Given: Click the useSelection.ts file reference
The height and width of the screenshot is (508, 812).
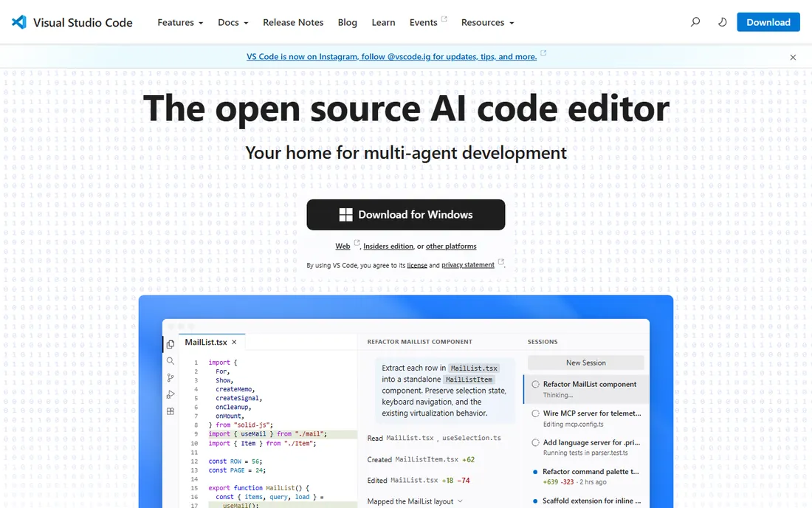Looking at the screenshot, I should click(471, 438).
